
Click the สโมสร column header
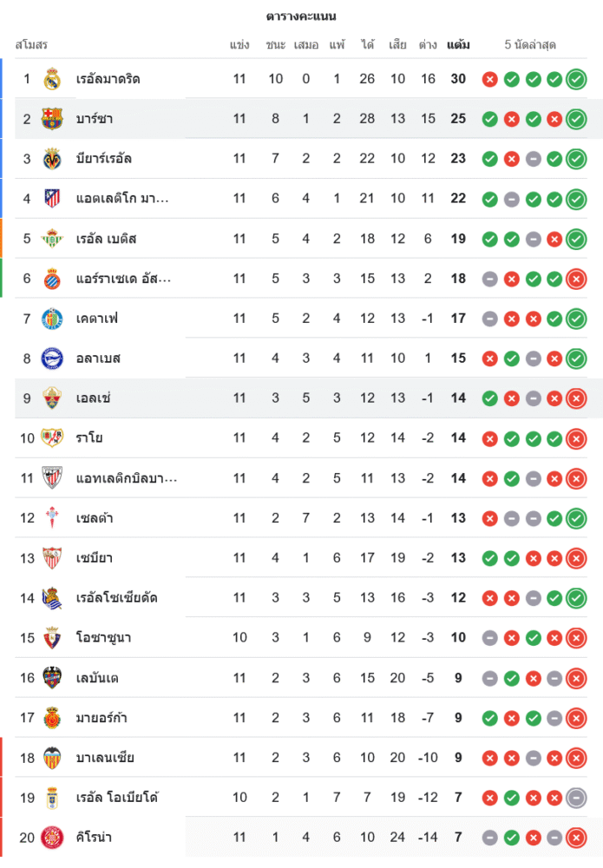click(31, 44)
